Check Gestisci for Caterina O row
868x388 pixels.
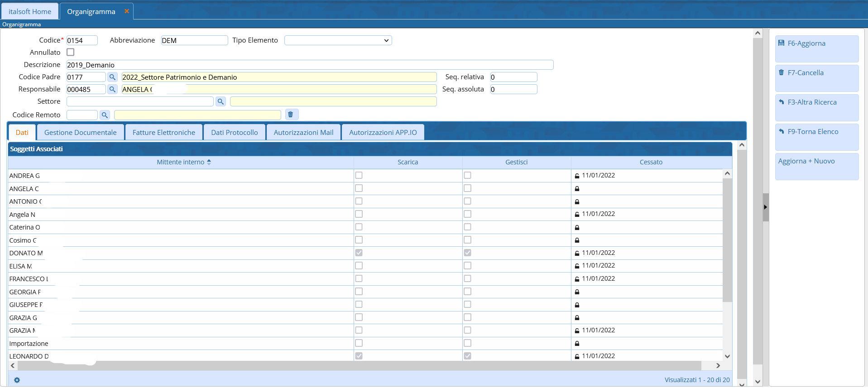point(467,227)
